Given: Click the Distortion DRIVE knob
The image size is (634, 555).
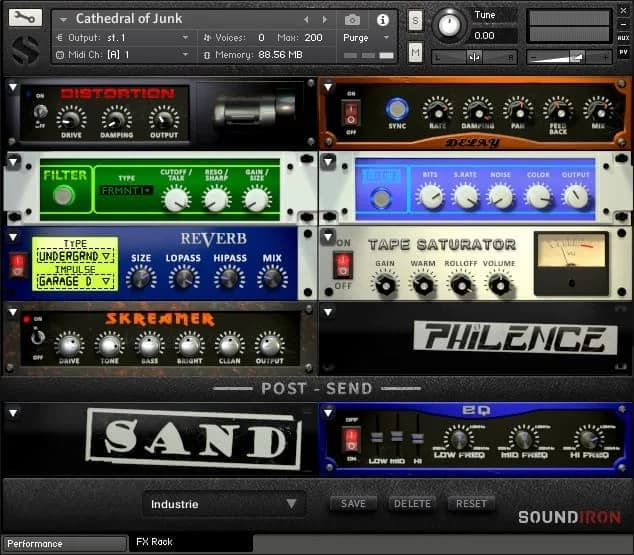Looking at the screenshot, I should 71,119.
